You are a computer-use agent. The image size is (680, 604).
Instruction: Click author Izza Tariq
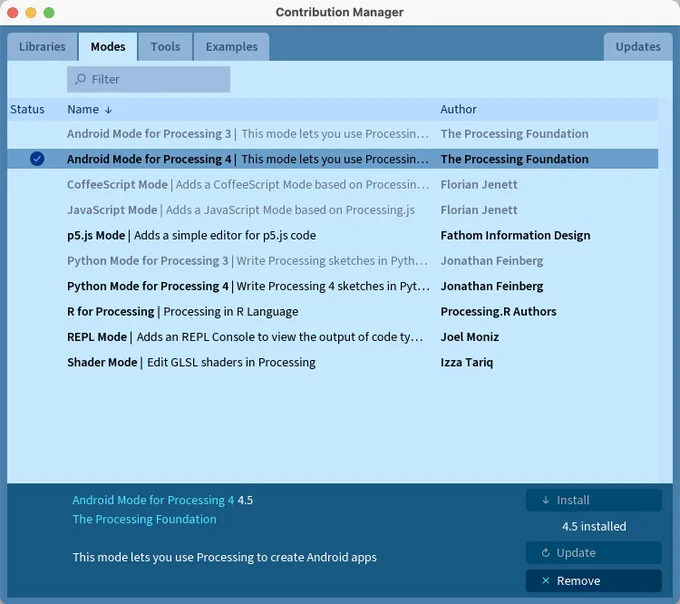pos(467,362)
